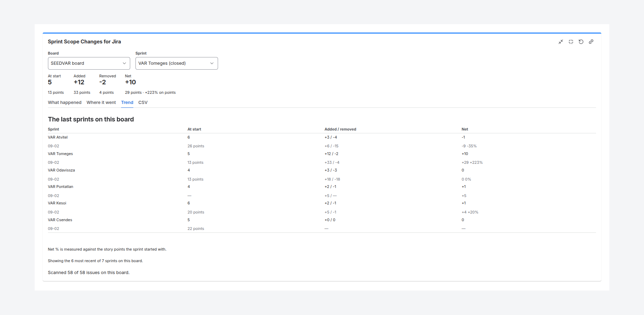This screenshot has width=644, height=315.
Task: Click the '+33 / -4' added removed cell
Action: click(x=332, y=162)
